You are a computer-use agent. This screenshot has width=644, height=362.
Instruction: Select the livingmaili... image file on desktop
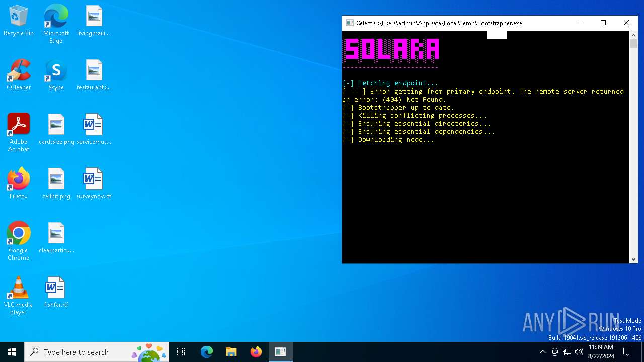click(94, 21)
